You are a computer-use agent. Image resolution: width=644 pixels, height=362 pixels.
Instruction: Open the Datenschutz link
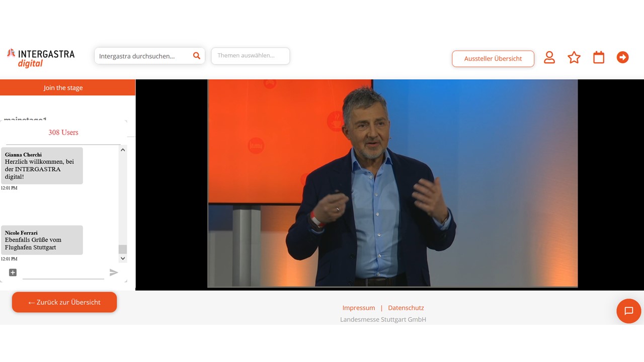coord(406,308)
